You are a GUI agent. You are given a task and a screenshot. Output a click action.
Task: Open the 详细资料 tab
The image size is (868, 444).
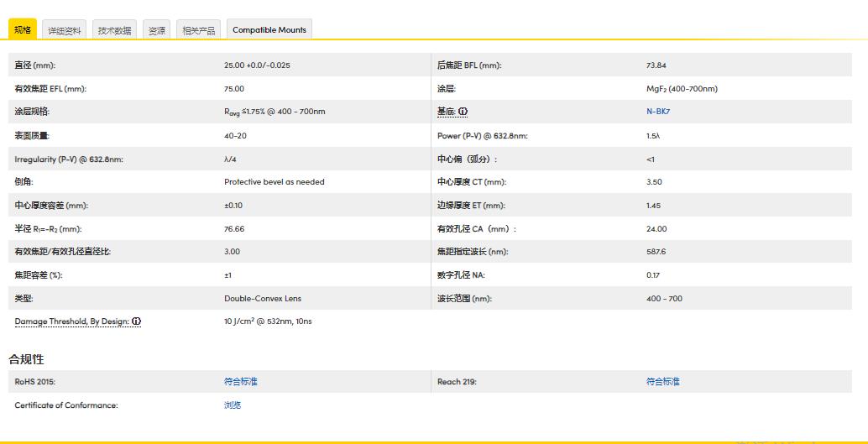(x=65, y=30)
